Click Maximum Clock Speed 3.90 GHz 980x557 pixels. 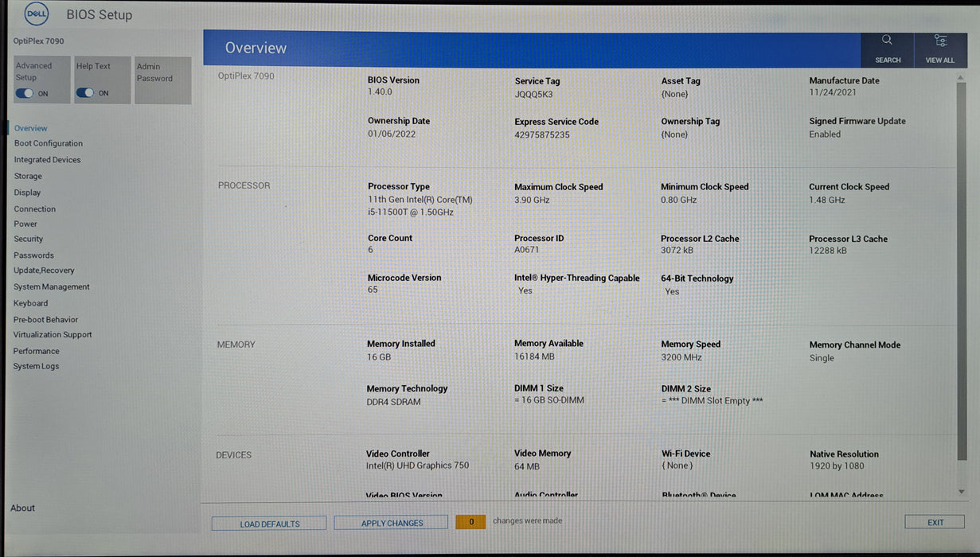pyautogui.click(x=532, y=200)
